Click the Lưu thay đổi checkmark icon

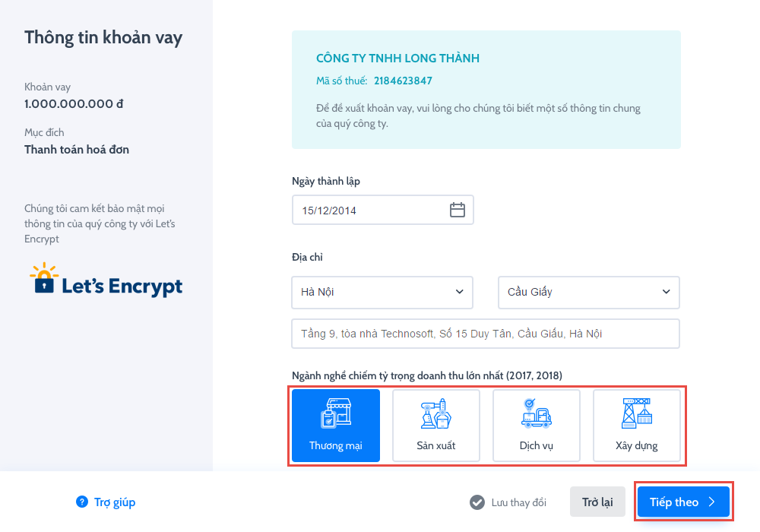point(477,502)
